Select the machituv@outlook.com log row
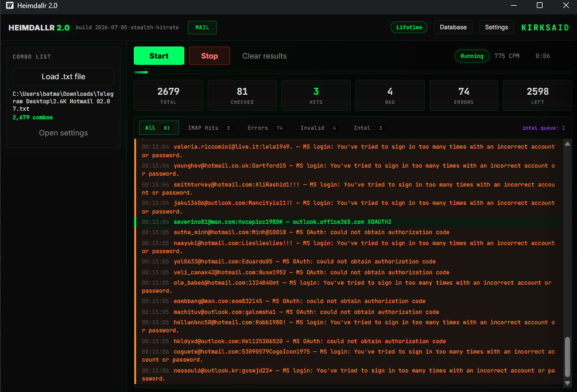 pos(349,312)
